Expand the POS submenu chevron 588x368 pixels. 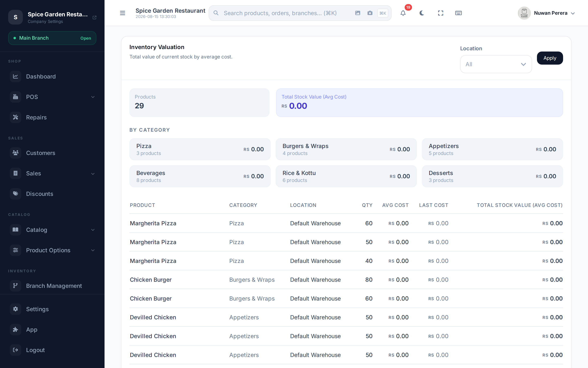coord(93,97)
